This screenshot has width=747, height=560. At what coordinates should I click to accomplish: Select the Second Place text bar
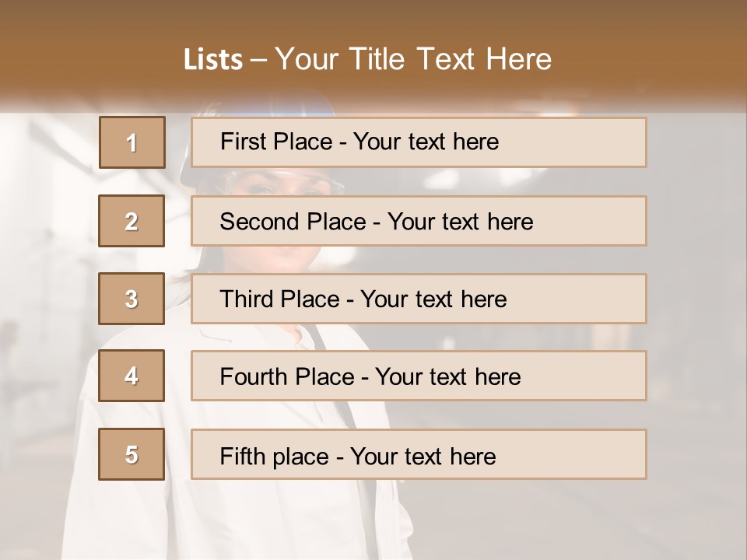(419, 221)
